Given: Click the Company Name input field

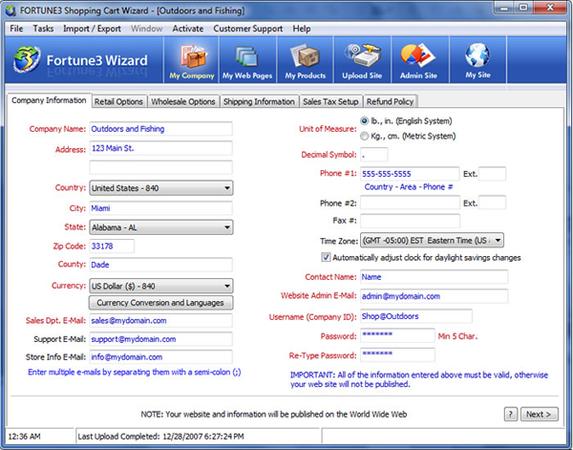Looking at the screenshot, I should 161,129.
